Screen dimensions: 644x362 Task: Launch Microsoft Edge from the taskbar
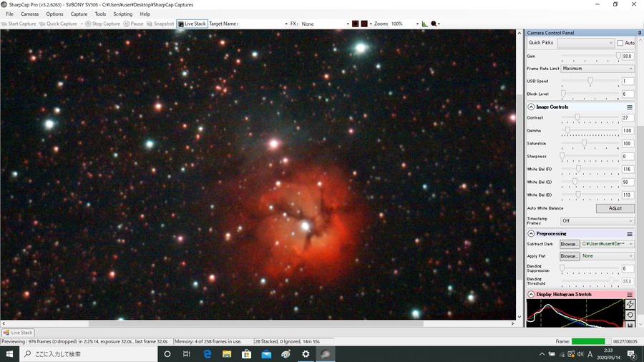click(207, 354)
